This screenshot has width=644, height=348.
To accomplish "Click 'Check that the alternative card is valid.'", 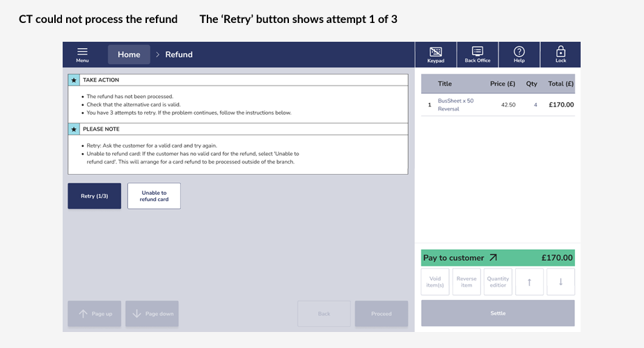I will pyautogui.click(x=134, y=104).
